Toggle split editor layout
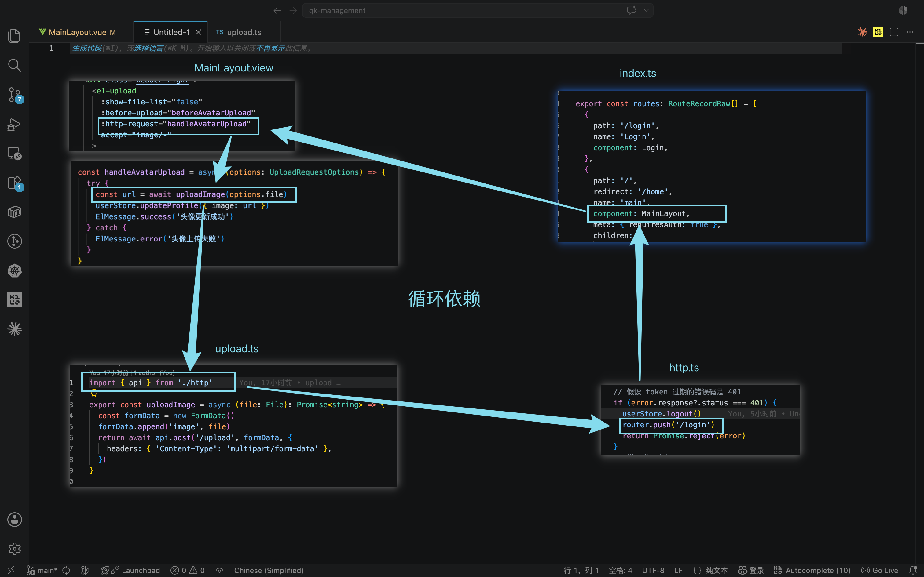 (894, 32)
